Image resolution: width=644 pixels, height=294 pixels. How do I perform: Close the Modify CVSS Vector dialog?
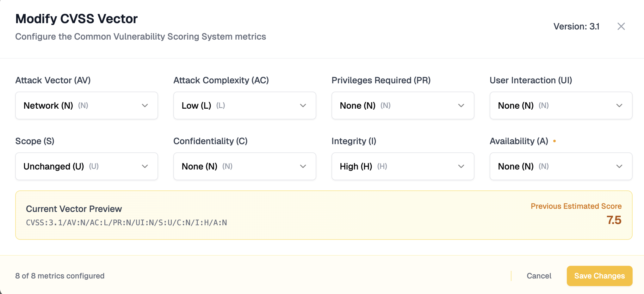[x=621, y=26]
